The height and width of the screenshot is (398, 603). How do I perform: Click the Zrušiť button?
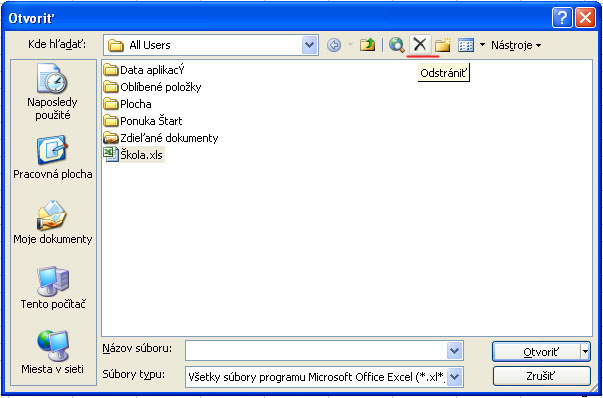(x=541, y=376)
